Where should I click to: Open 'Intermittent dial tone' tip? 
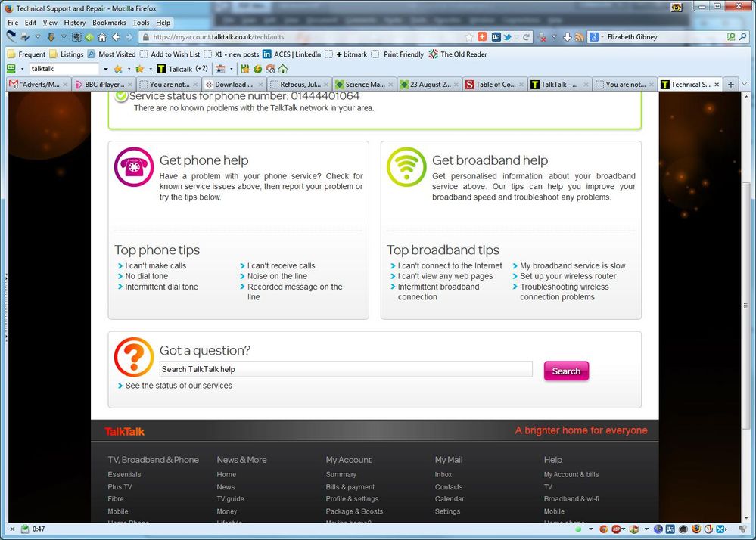click(161, 287)
